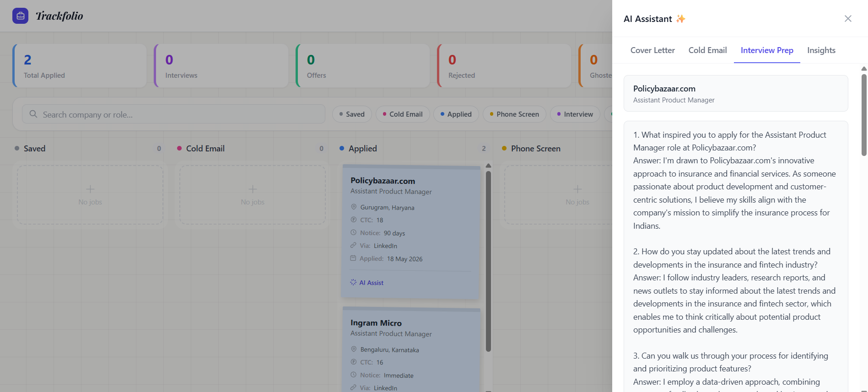Click the link icon next to Via: LinkedIn on Policybazaar
Image resolution: width=868 pixels, height=392 pixels.
(x=353, y=245)
